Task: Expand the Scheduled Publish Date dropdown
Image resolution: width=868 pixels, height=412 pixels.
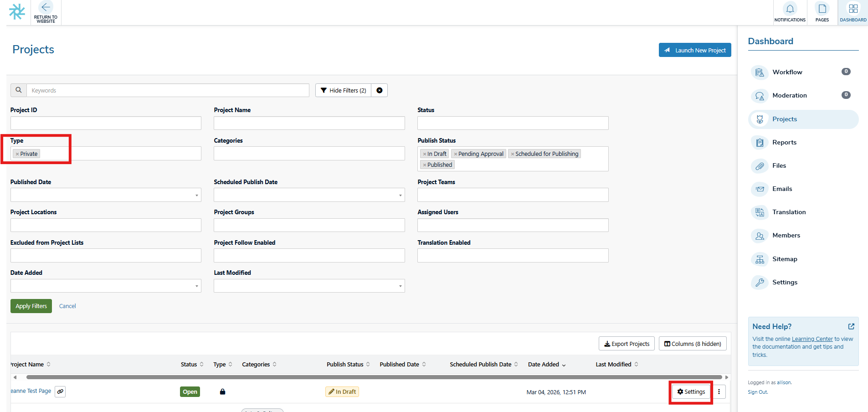Action: (309, 195)
